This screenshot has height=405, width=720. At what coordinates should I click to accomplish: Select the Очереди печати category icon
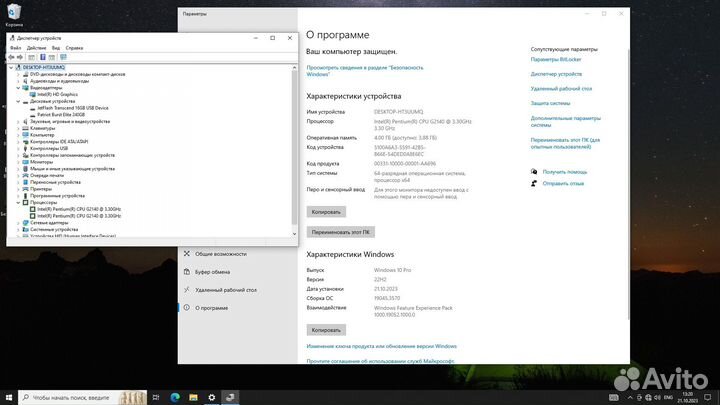(26, 175)
